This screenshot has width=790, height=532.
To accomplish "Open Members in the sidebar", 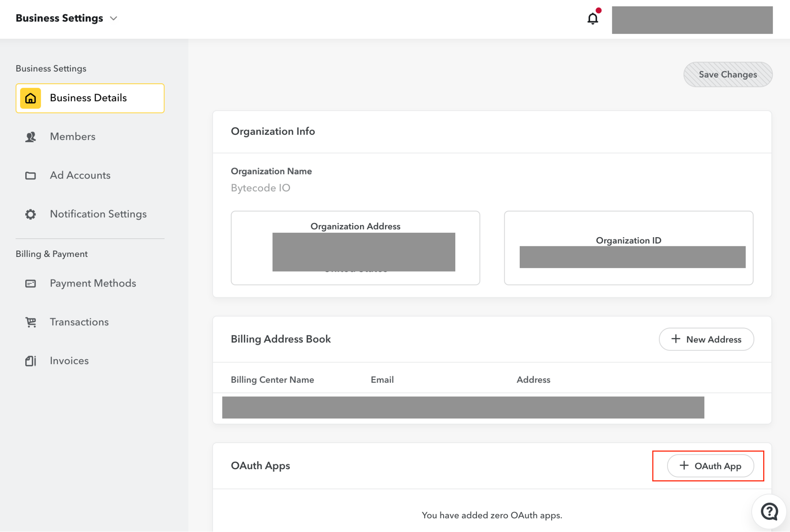I will [73, 137].
